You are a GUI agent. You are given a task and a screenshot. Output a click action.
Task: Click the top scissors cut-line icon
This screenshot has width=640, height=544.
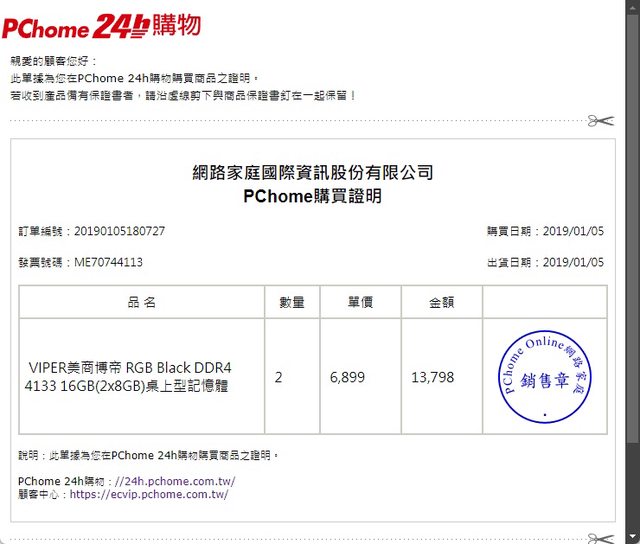click(600, 121)
